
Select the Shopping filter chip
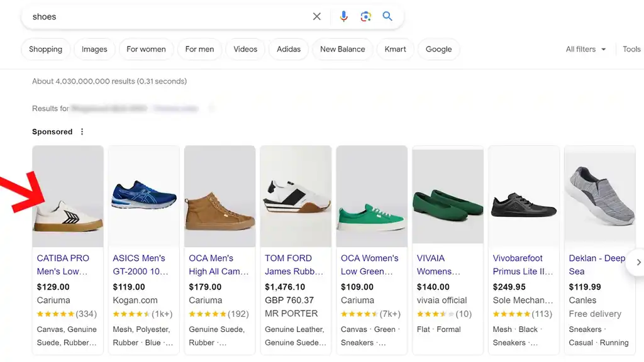click(x=45, y=49)
